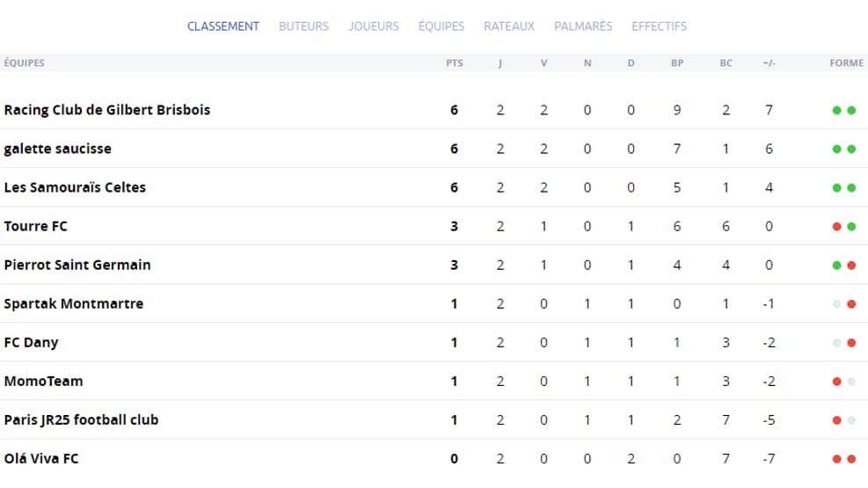
Task: Go to the PALMARÈS tab
Action: [583, 26]
